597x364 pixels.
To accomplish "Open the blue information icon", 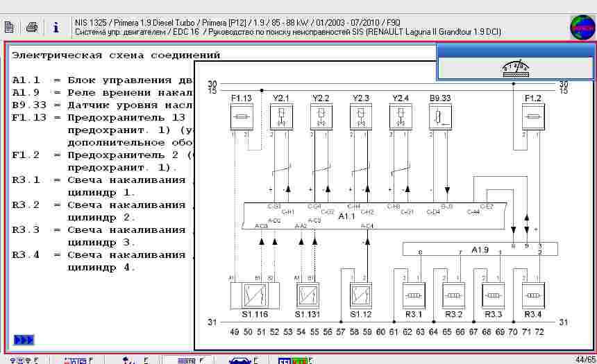I will click(x=56, y=27).
